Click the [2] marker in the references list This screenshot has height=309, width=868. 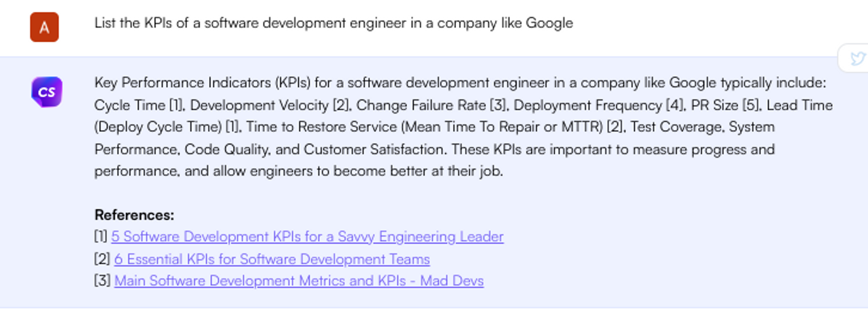(102, 259)
